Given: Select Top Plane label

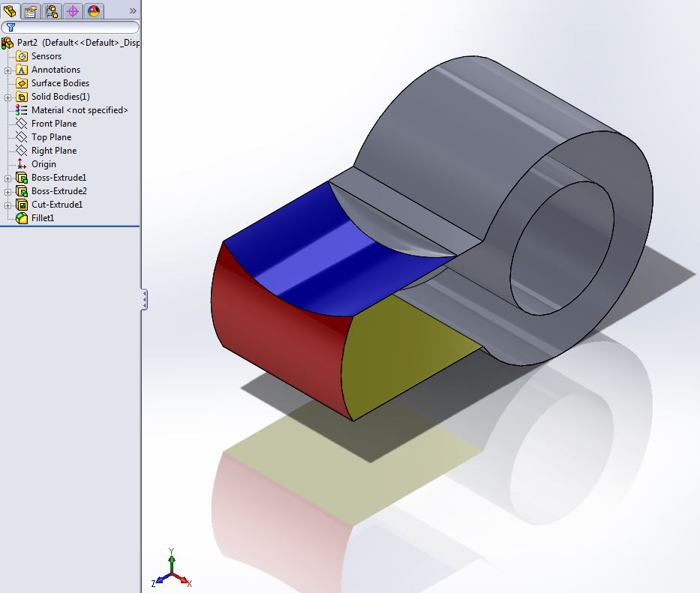Looking at the screenshot, I should pyautogui.click(x=51, y=137).
